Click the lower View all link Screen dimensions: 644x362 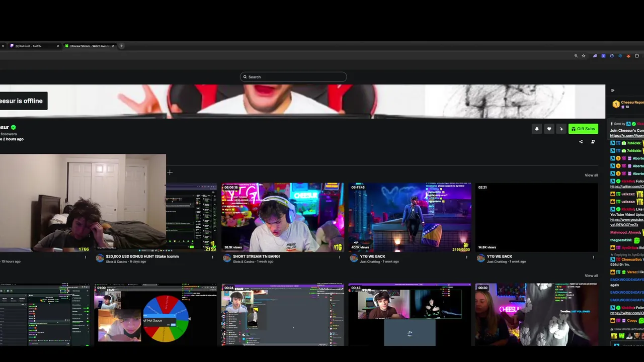coord(591,276)
